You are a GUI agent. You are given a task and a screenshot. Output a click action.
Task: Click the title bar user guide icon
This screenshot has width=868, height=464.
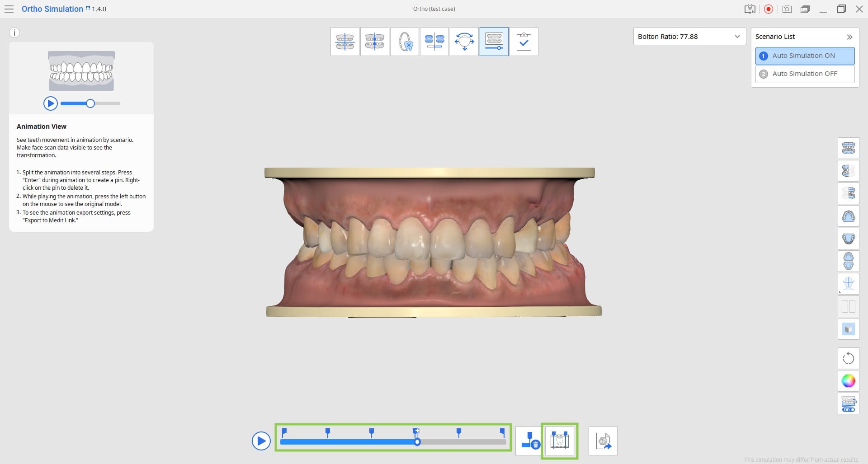pos(750,9)
